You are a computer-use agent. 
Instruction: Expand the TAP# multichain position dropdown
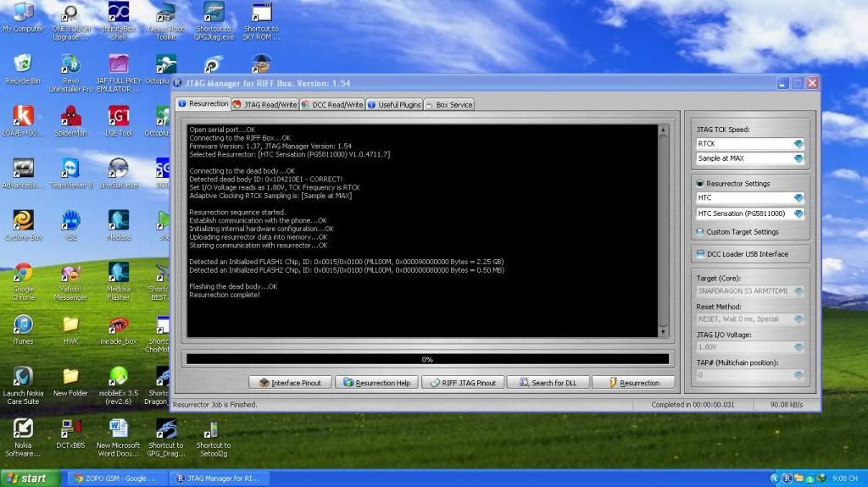tap(798, 374)
